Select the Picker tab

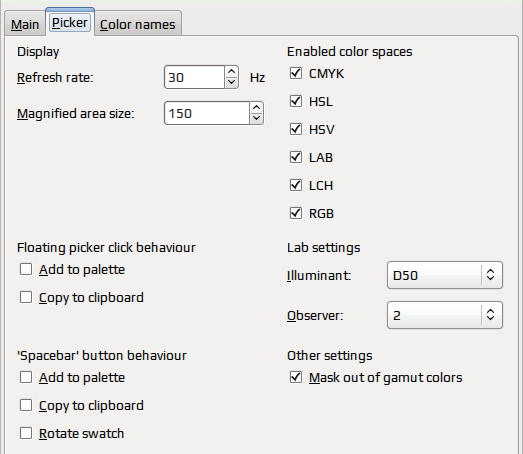(70, 23)
